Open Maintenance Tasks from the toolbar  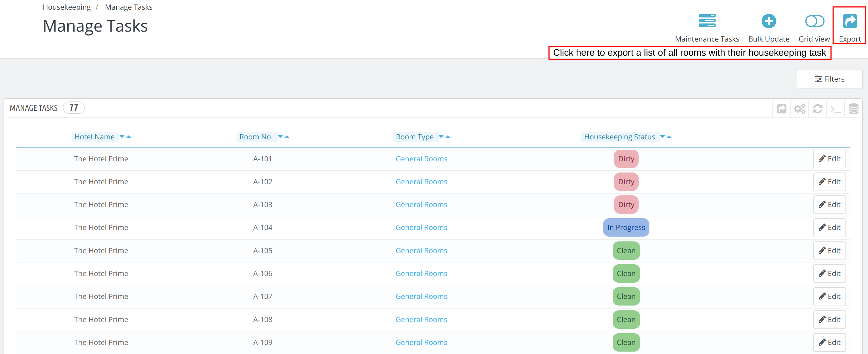tap(707, 28)
